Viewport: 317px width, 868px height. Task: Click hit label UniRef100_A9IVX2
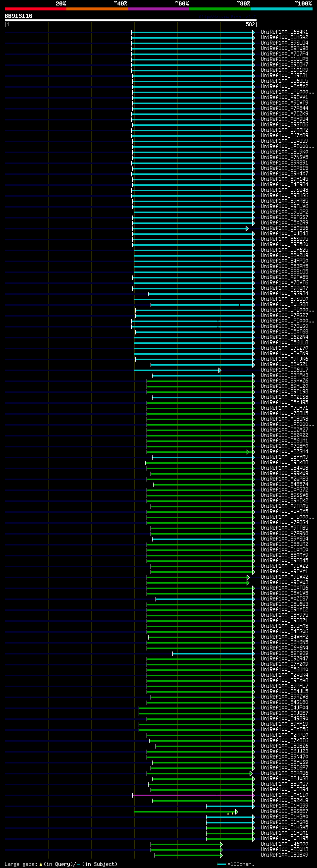(284, 577)
